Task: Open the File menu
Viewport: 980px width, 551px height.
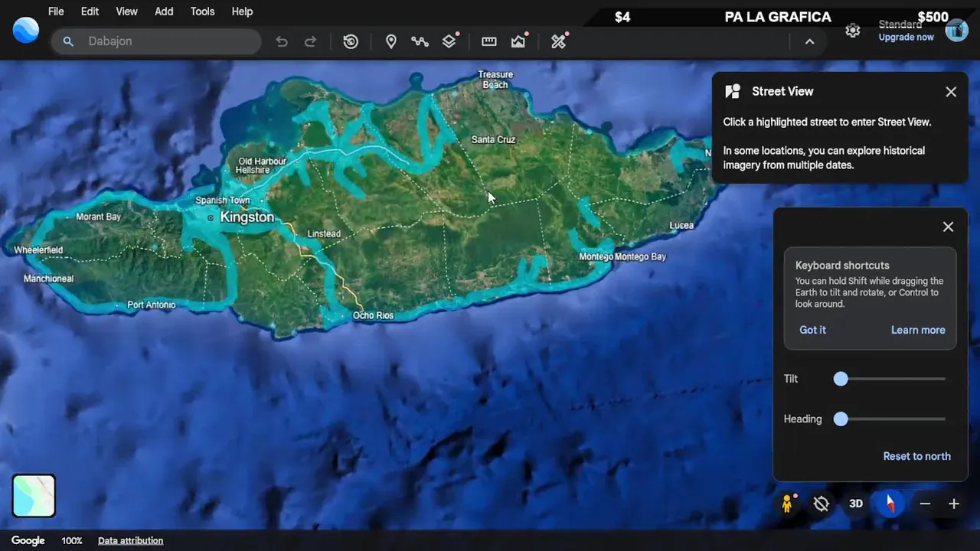Action: [x=56, y=11]
